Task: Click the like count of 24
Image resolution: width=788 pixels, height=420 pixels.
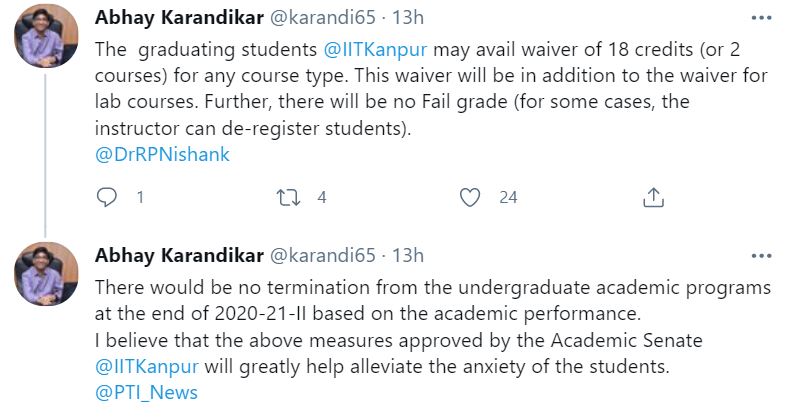Action: (508, 197)
